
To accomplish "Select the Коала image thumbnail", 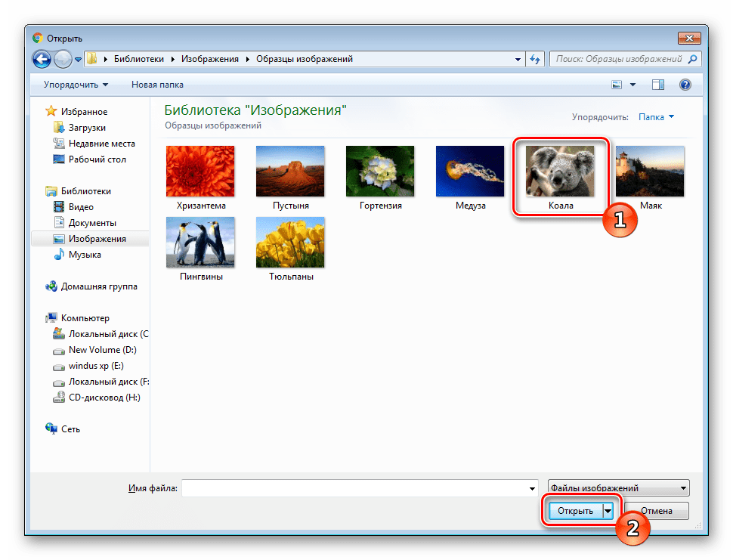I will (560, 178).
